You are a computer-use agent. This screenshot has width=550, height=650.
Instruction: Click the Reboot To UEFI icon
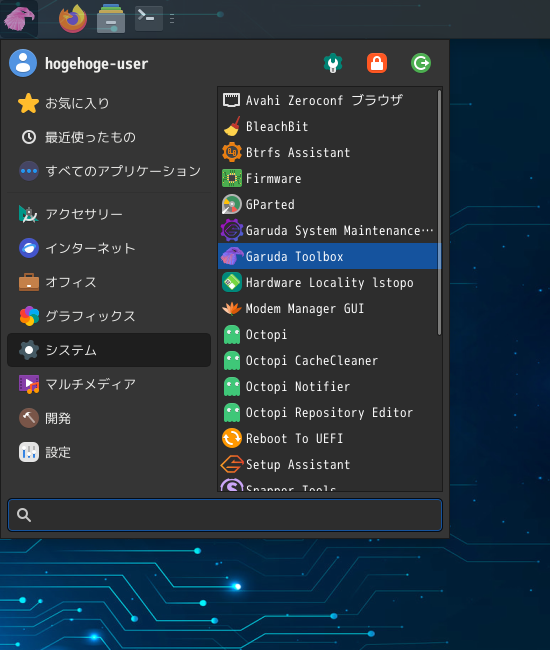tap(231, 438)
